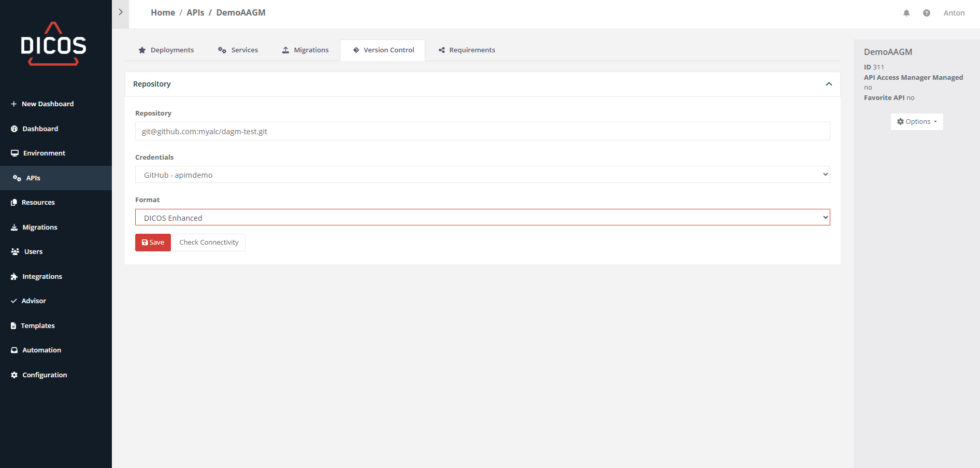Click the Templates file icon in sidebar
Image resolution: width=980 pixels, height=468 pixels.
pyautogui.click(x=13, y=326)
